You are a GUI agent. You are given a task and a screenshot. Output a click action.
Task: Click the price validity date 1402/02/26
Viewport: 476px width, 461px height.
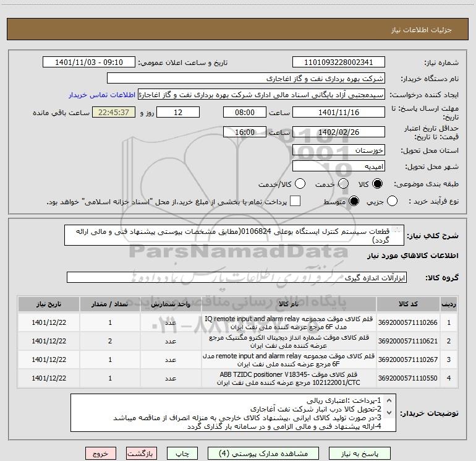pyautogui.click(x=339, y=132)
